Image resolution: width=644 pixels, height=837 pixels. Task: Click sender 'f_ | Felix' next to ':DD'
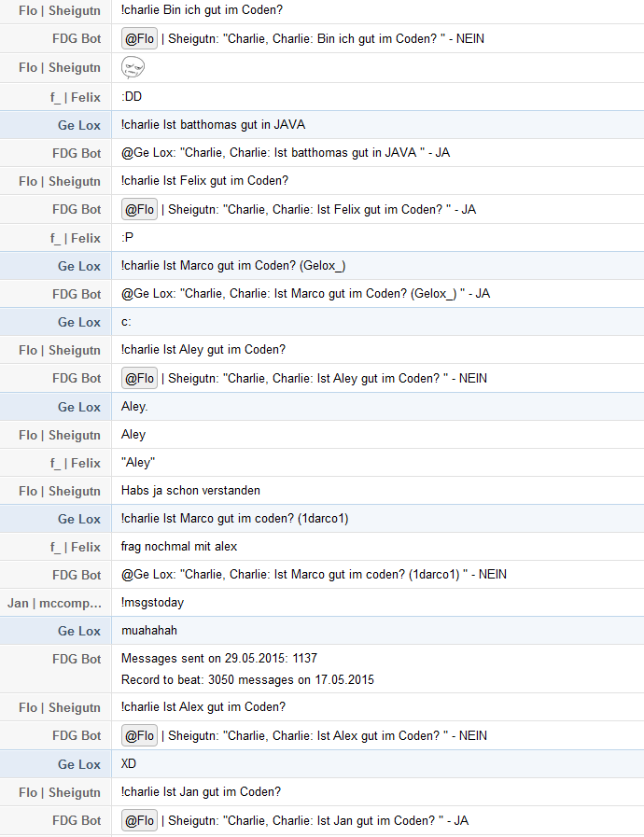click(x=76, y=97)
